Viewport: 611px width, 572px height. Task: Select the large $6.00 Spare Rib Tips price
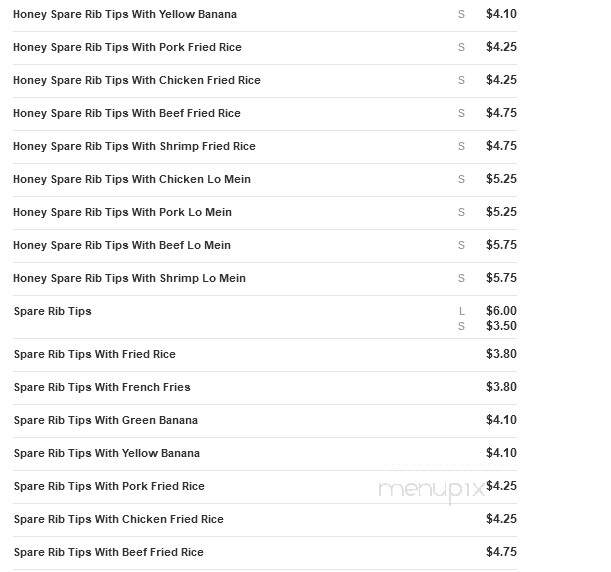pyautogui.click(x=501, y=311)
